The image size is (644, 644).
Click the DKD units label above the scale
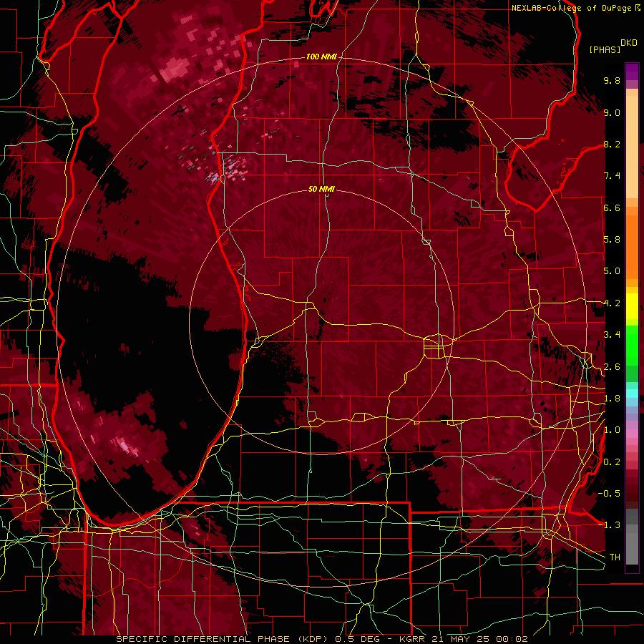(629, 43)
